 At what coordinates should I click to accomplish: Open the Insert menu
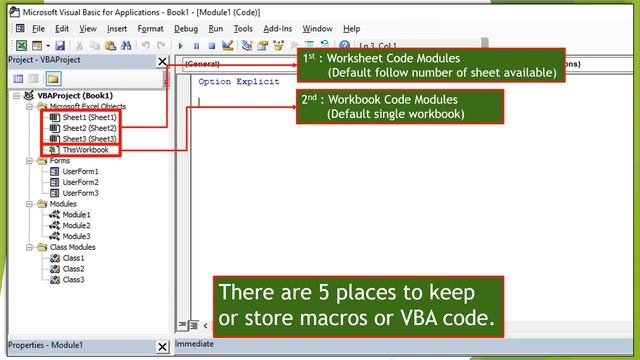pos(117,29)
